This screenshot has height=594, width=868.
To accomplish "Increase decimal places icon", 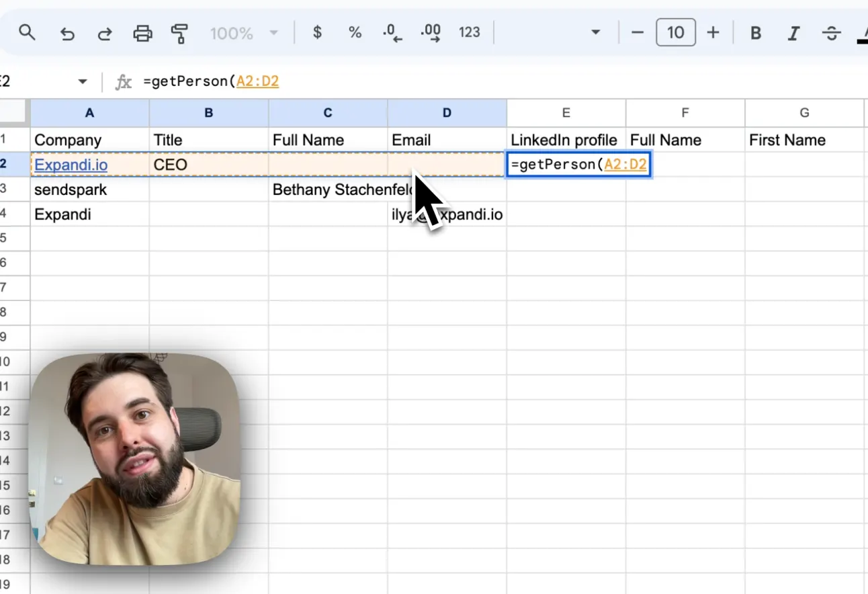I will (431, 33).
